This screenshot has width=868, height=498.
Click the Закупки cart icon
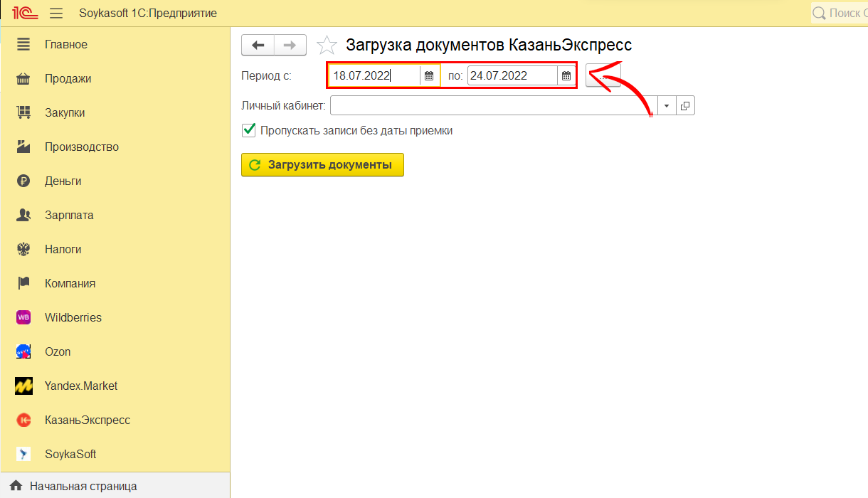[23, 113]
